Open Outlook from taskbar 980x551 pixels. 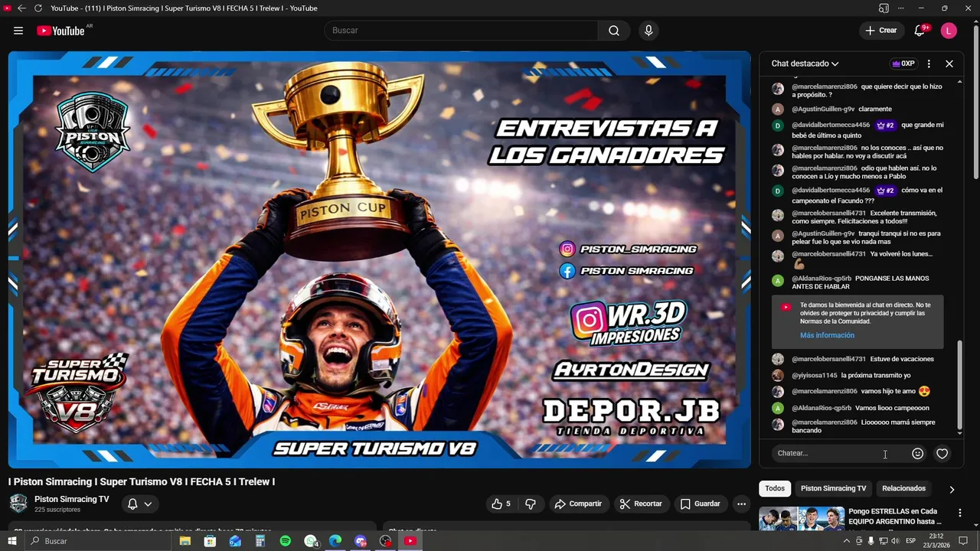[235, 541]
